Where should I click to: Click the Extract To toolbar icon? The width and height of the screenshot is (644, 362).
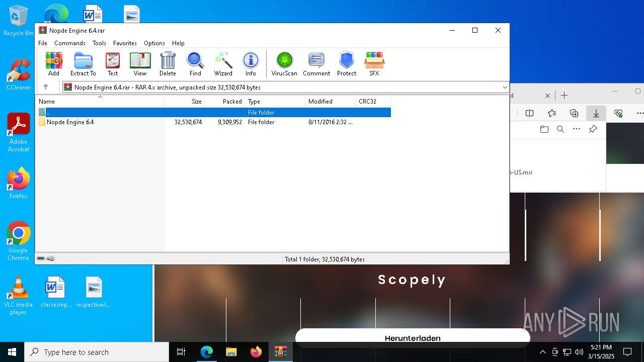(x=83, y=64)
